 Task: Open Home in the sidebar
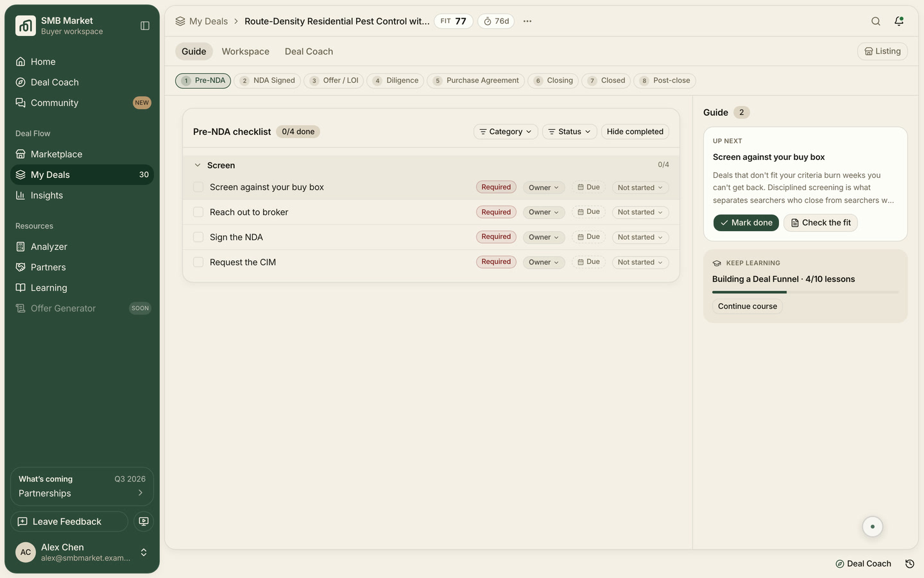click(x=82, y=62)
